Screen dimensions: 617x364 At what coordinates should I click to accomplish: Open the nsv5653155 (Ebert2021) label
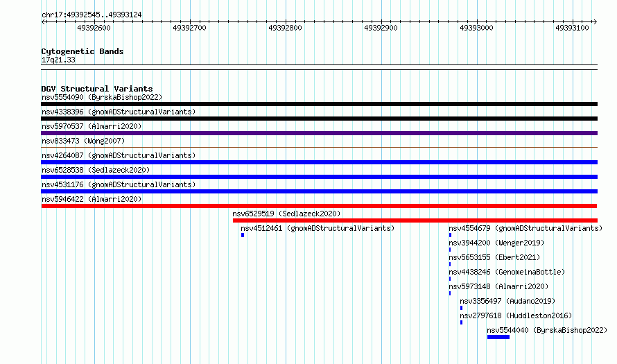click(494, 257)
